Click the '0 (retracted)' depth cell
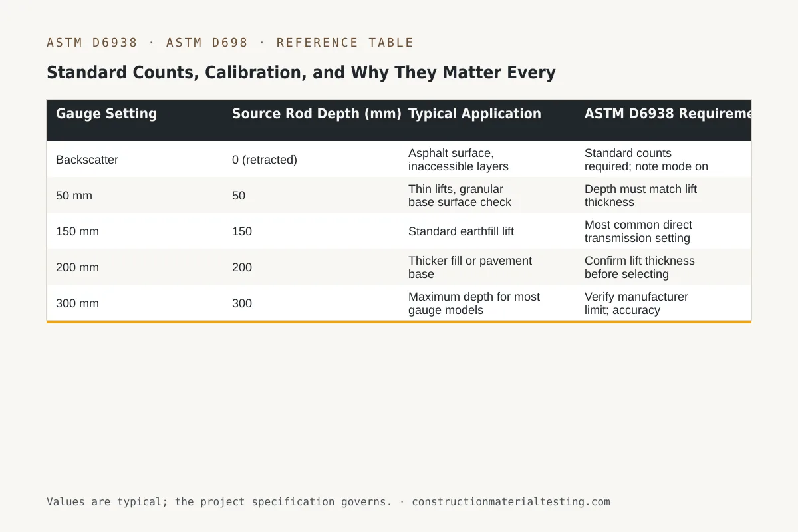 pyautogui.click(x=265, y=160)
